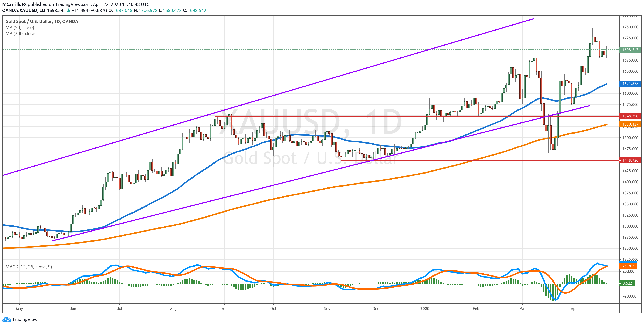
Task: Click the Sep label on time axis
Action: click(224, 309)
